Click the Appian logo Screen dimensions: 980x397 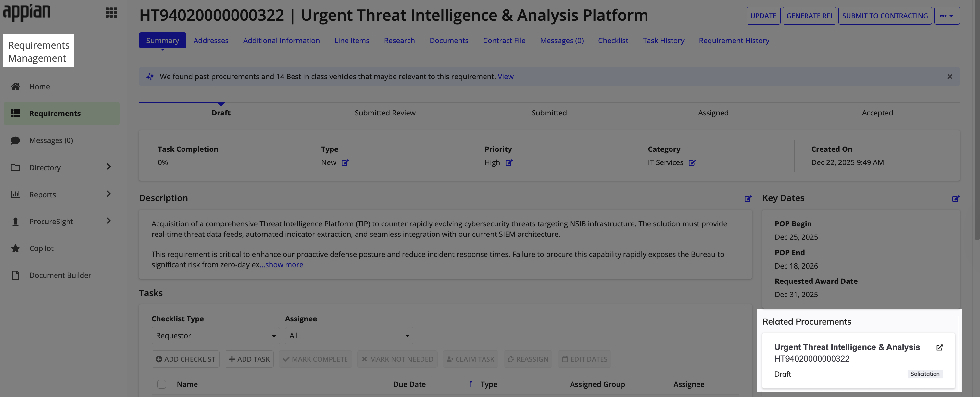pos(27,12)
